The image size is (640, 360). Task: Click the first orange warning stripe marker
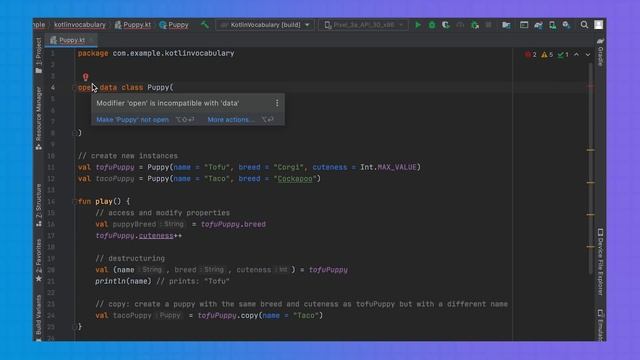[x=590, y=150]
